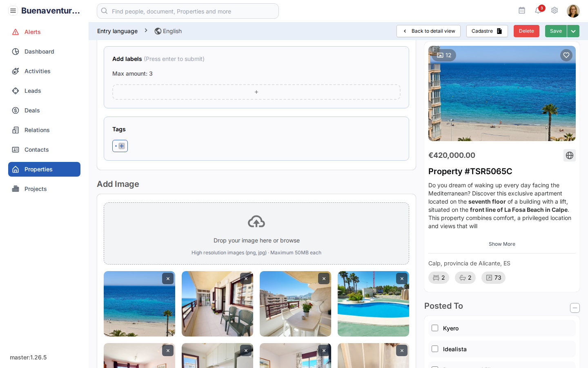Click the add labels plus field

(x=256, y=92)
